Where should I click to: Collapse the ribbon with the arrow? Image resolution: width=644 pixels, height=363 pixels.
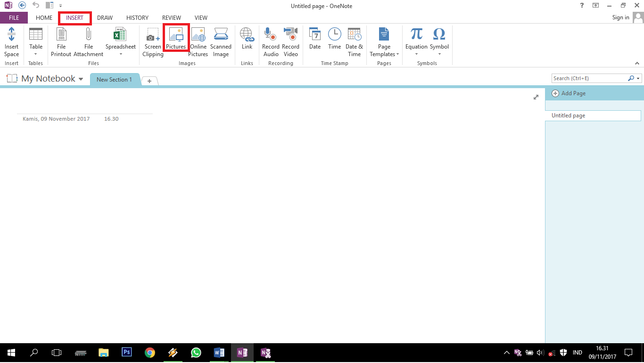pos(637,63)
